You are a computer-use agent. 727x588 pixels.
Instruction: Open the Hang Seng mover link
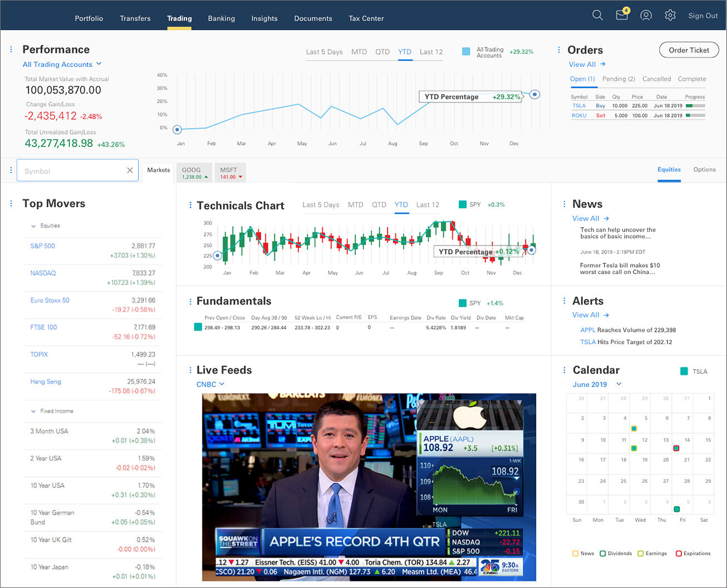46,381
